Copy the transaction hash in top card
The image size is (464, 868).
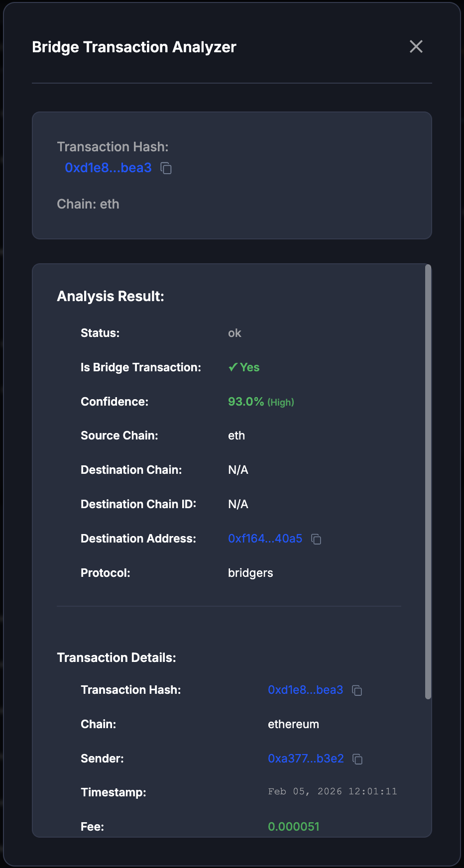(x=166, y=168)
